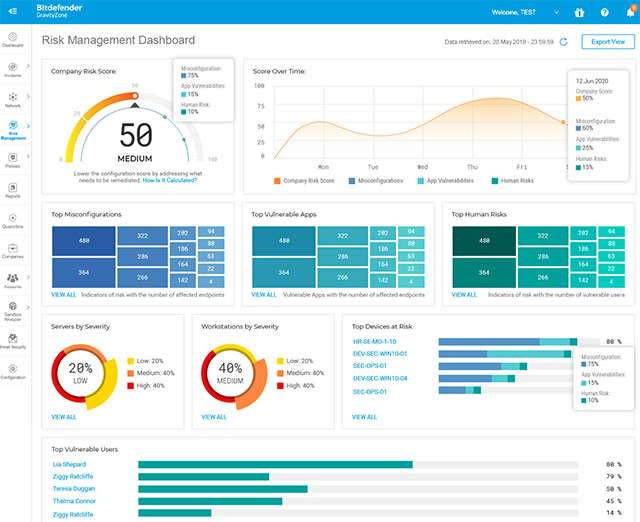The image size is (640, 522).
Task: Select the Reports menu item
Action: click(12, 189)
